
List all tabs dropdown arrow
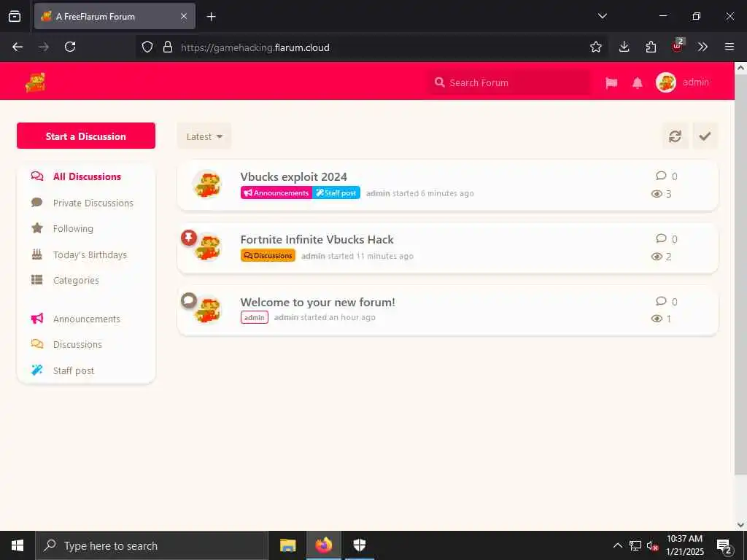[x=603, y=16]
